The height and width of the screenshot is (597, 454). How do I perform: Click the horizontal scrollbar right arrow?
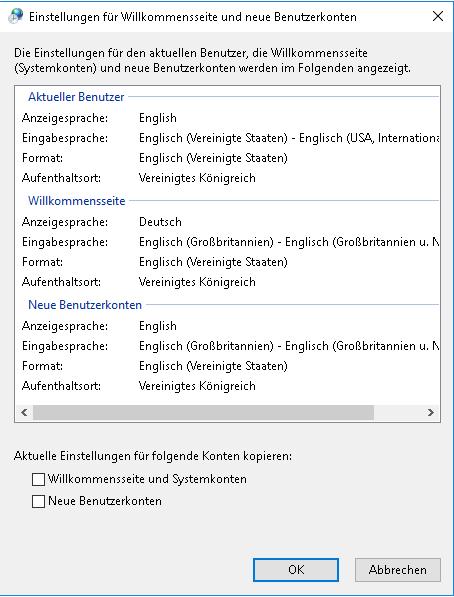click(431, 412)
